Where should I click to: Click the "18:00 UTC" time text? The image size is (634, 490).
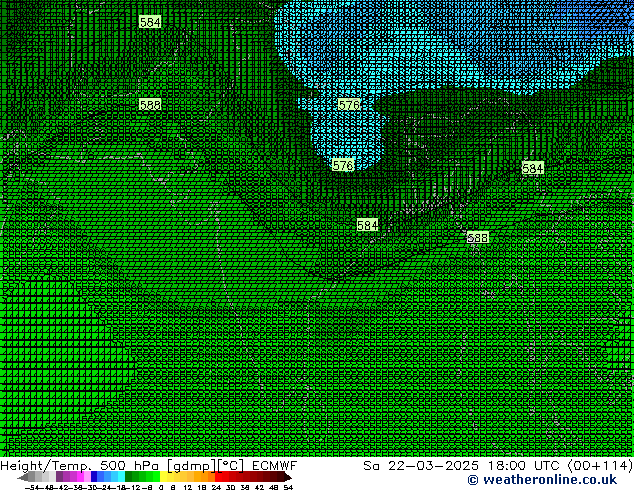(x=524, y=466)
